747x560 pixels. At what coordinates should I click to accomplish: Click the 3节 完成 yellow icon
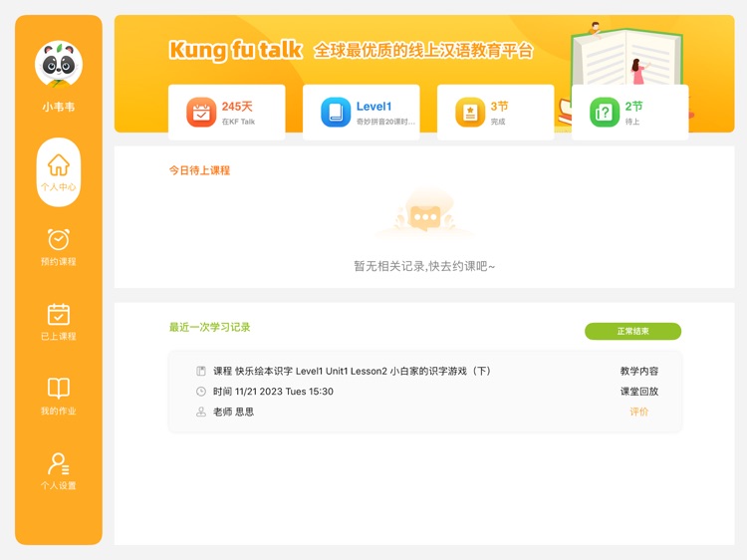(x=470, y=112)
